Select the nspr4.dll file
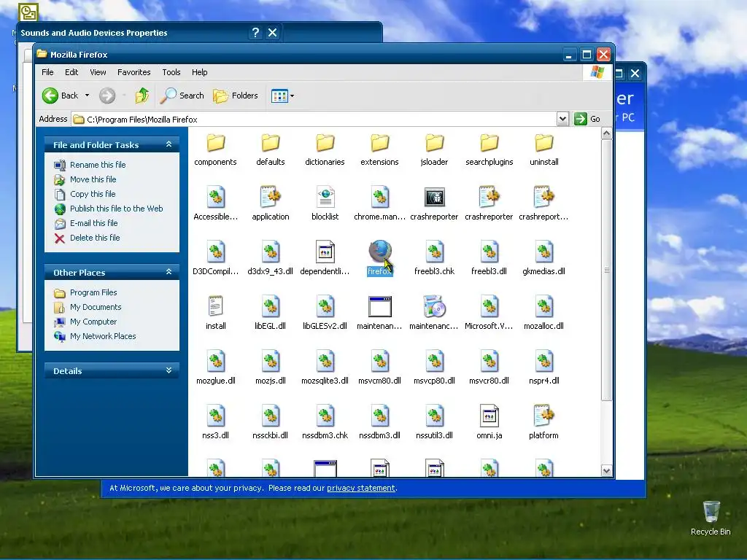The height and width of the screenshot is (560, 747). [544, 361]
